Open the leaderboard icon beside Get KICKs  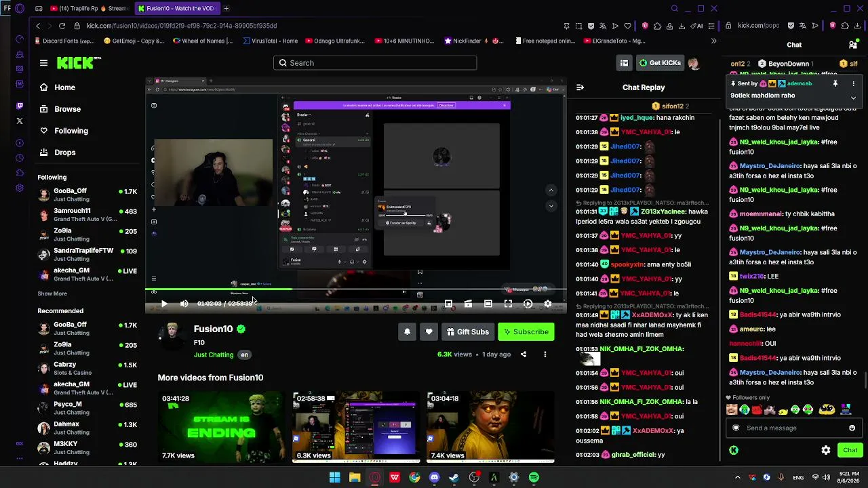(624, 63)
